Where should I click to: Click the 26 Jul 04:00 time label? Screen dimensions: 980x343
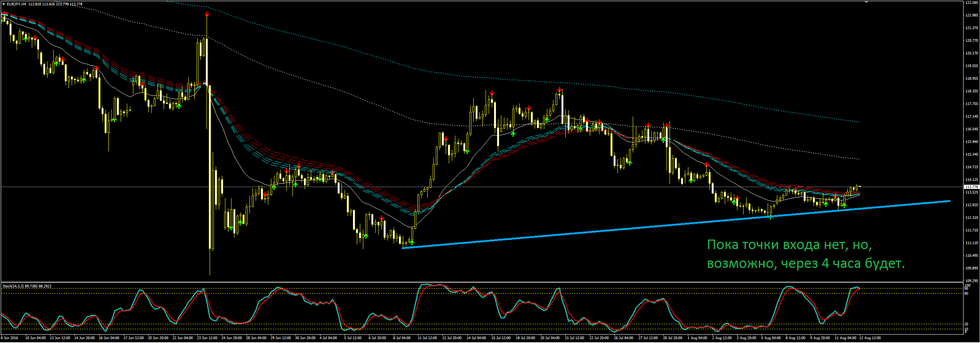[x=624, y=338]
